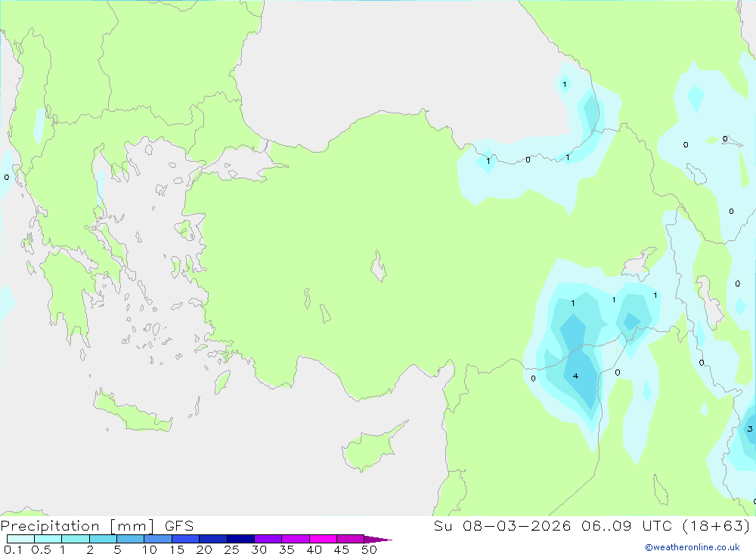This screenshot has width=756, height=554.
Task: Select the 40–45 mm magenta swatch
Action: coord(323,539)
